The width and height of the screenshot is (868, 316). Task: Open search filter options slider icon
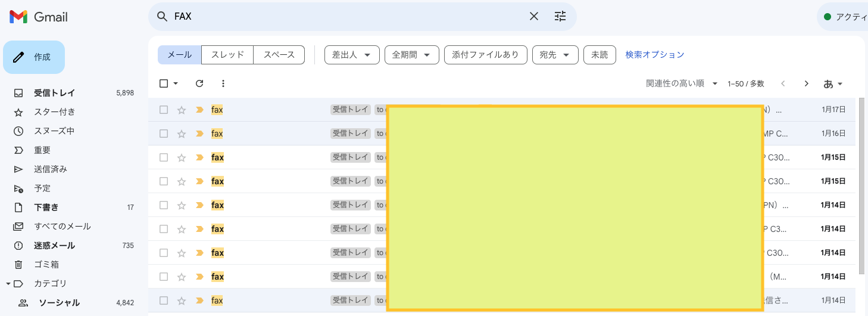560,17
